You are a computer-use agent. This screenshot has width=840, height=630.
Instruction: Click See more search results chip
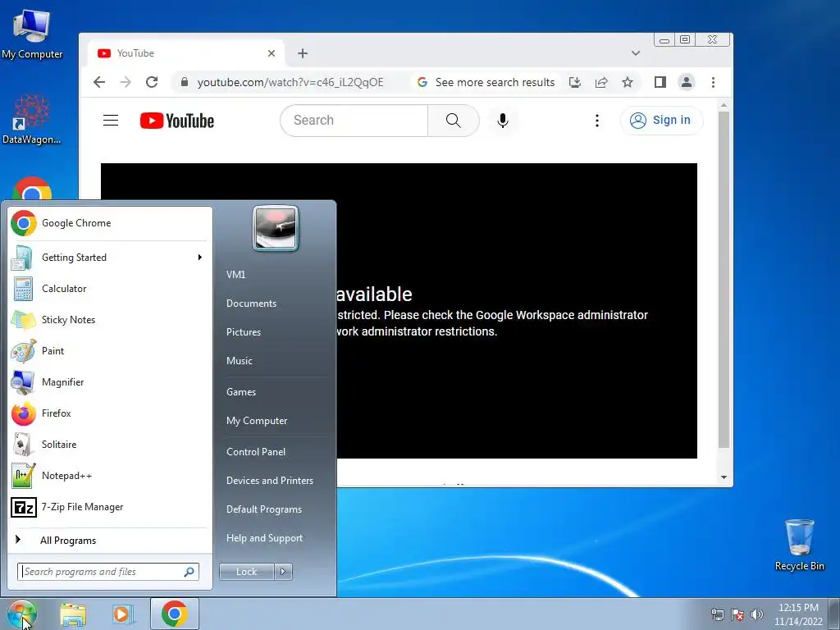click(486, 82)
